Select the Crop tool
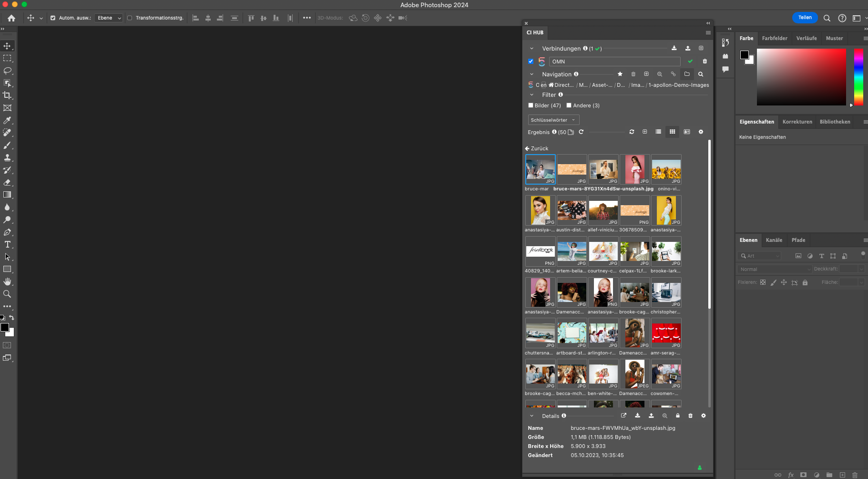 pos(7,95)
